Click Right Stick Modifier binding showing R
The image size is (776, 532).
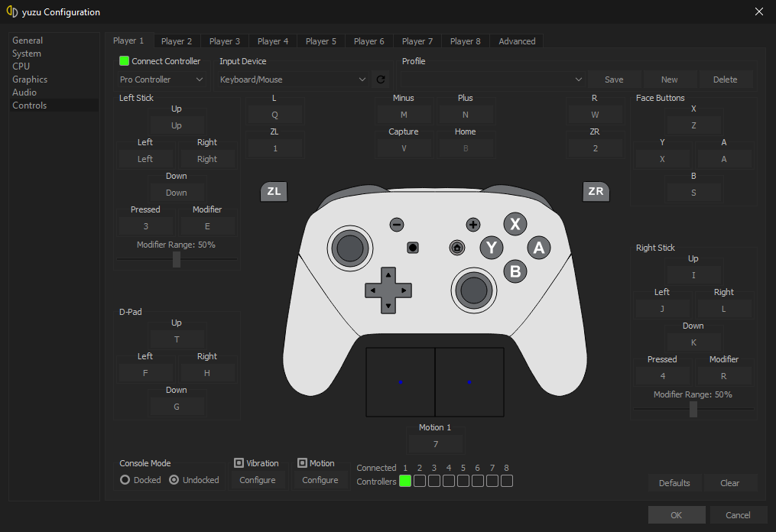pos(723,375)
